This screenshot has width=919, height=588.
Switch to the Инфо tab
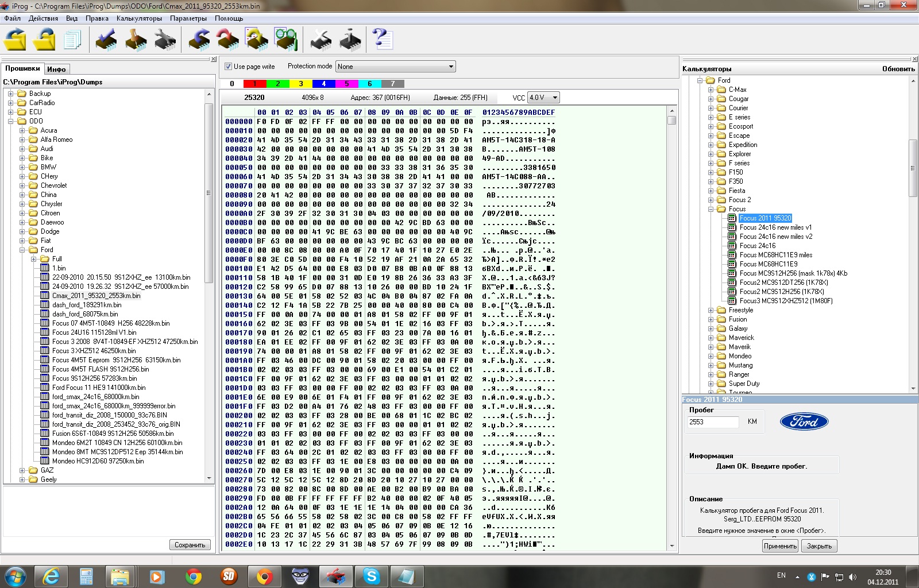tap(56, 69)
